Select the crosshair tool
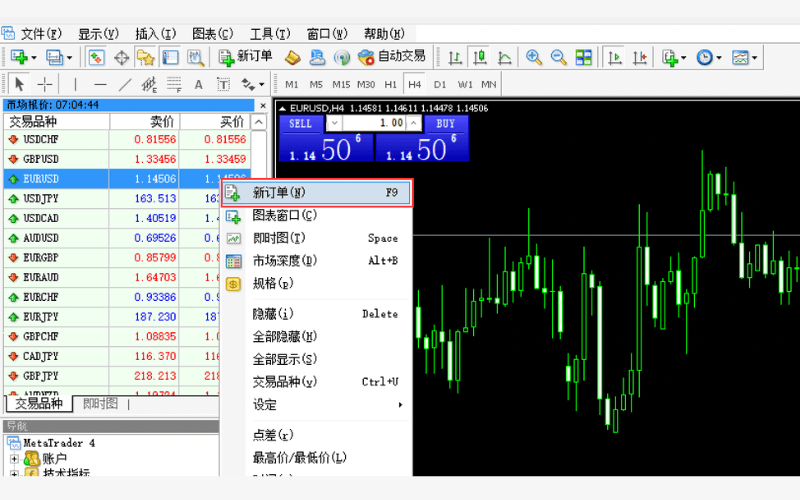 tap(45, 84)
